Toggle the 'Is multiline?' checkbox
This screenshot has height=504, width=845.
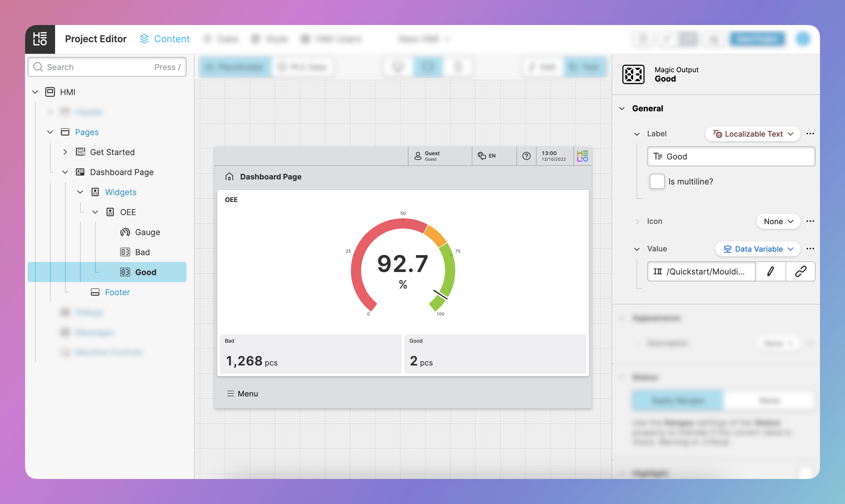[x=657, y=181]
